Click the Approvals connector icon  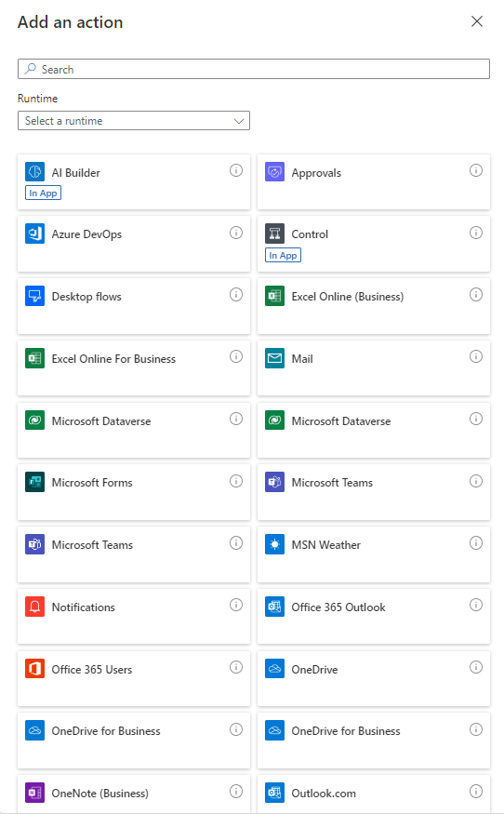[274, 171]
